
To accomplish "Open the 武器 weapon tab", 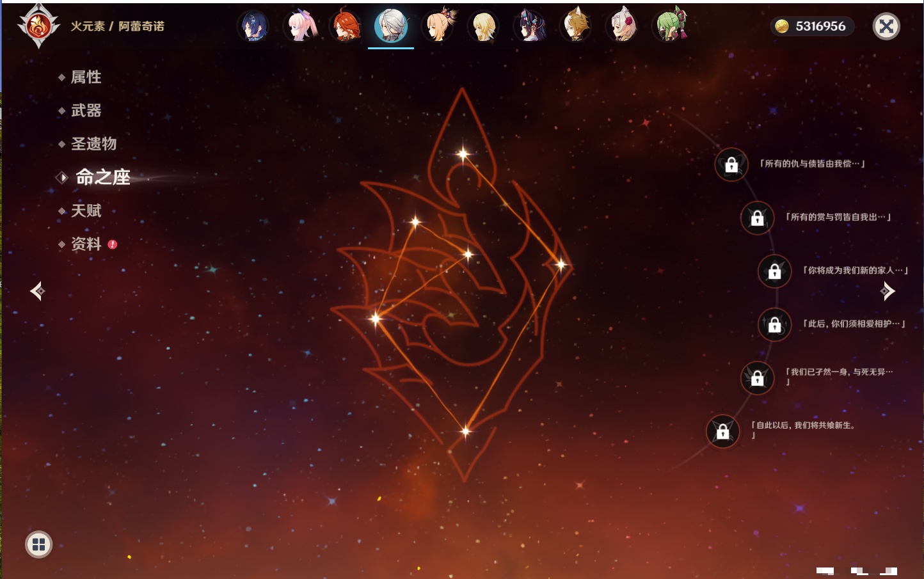I will pyautogui.click(x=86, y=111).
